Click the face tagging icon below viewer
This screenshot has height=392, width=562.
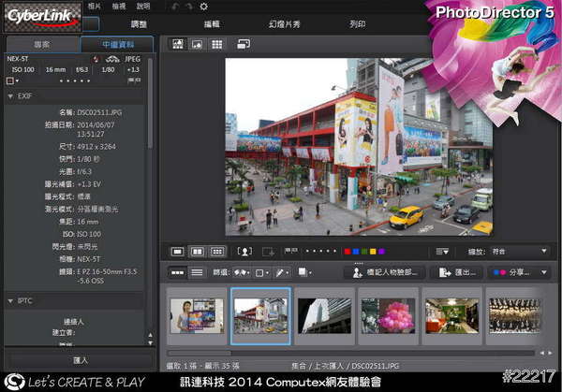245,252
